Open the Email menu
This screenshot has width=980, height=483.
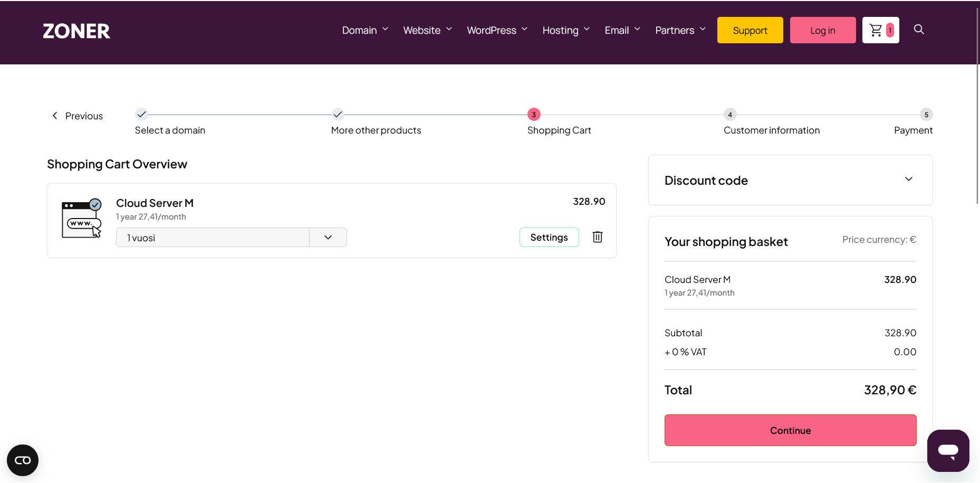tap(622, 30)
